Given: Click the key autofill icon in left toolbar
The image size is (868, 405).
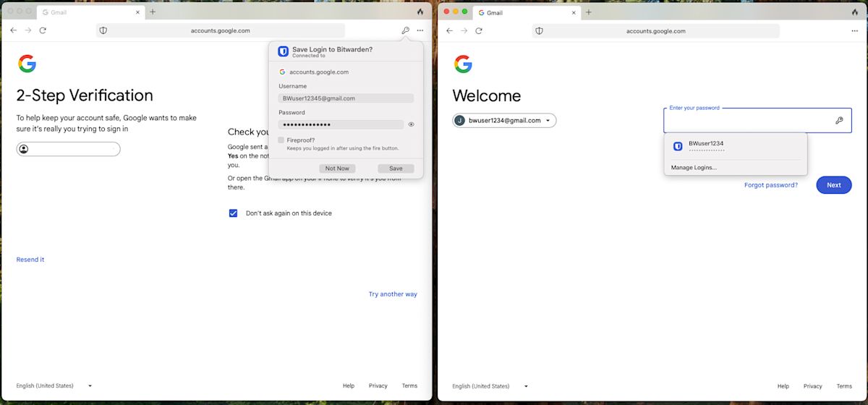Looking at the screenshot, I should pyautogui.click(x=406, y=30).
